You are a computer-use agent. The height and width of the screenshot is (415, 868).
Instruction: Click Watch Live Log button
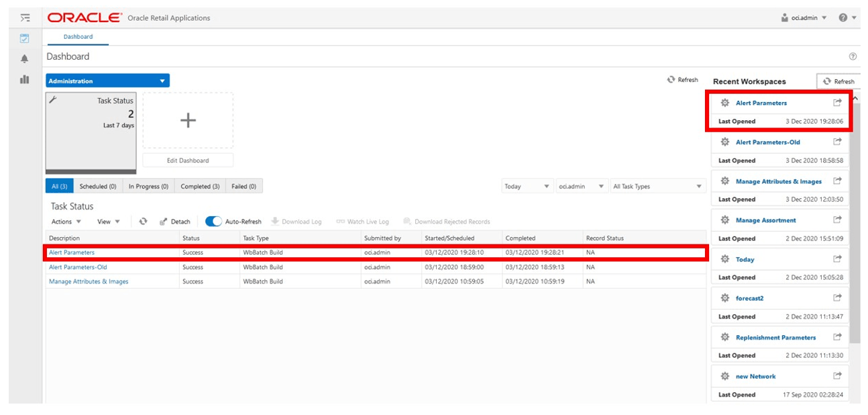click(362, 222)
